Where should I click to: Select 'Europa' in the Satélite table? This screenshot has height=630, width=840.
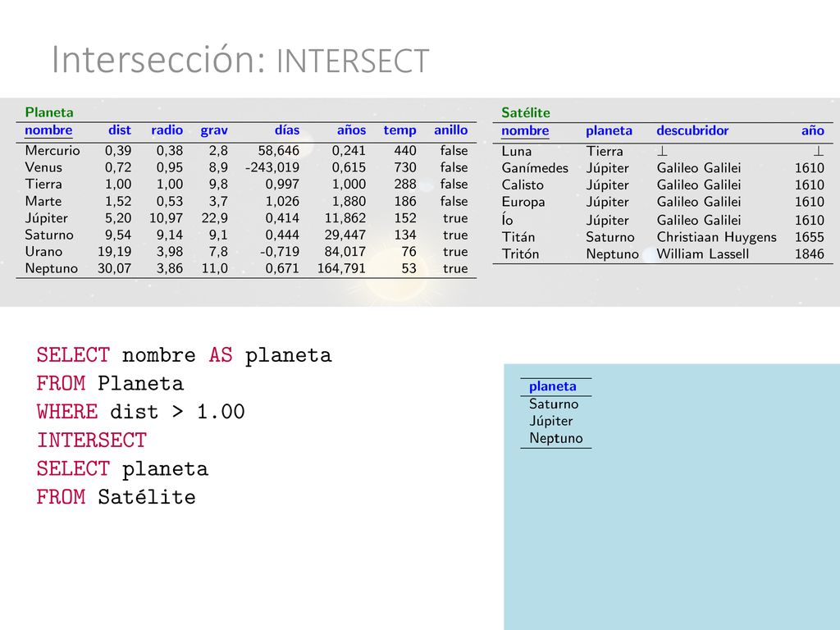(523, 202)
